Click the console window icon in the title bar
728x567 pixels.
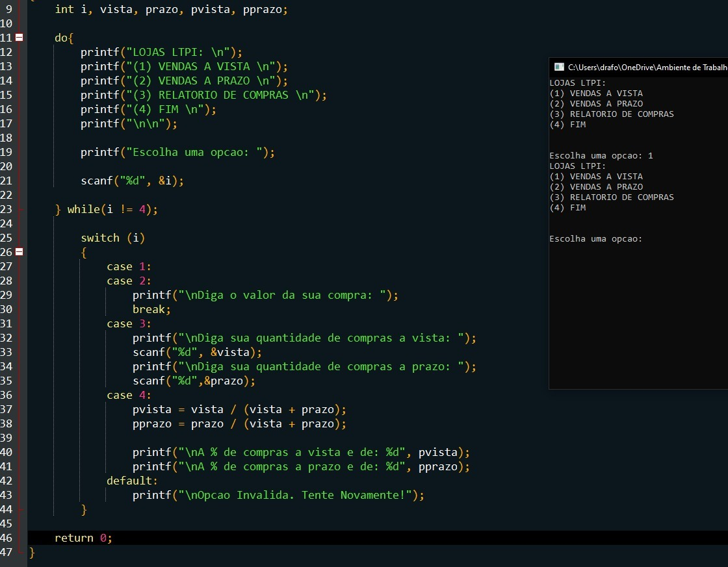pos(559,68)
